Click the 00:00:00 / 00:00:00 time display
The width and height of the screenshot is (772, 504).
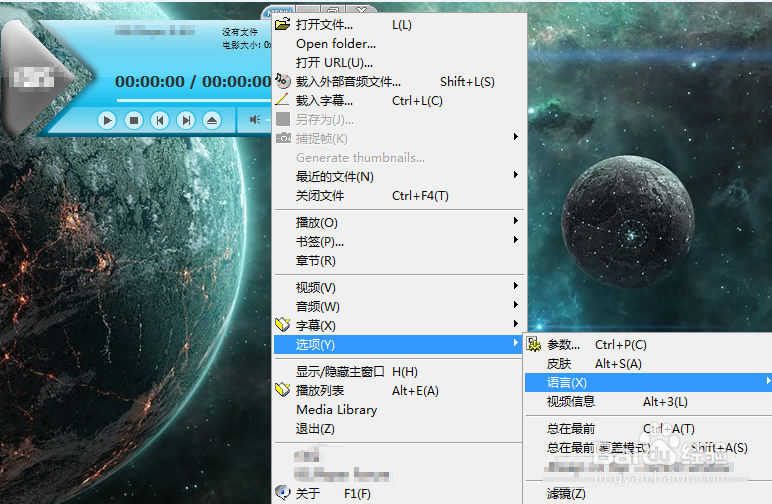pyautogui.click(x=193, y=81)
